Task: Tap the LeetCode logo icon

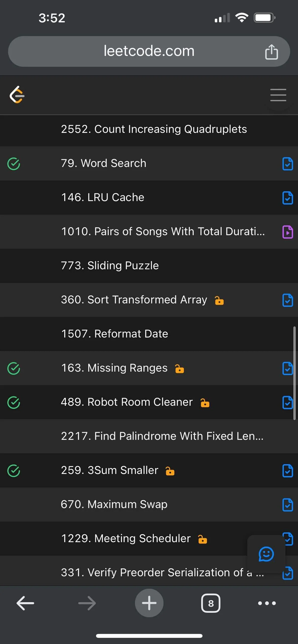Action: pos(17,95)
